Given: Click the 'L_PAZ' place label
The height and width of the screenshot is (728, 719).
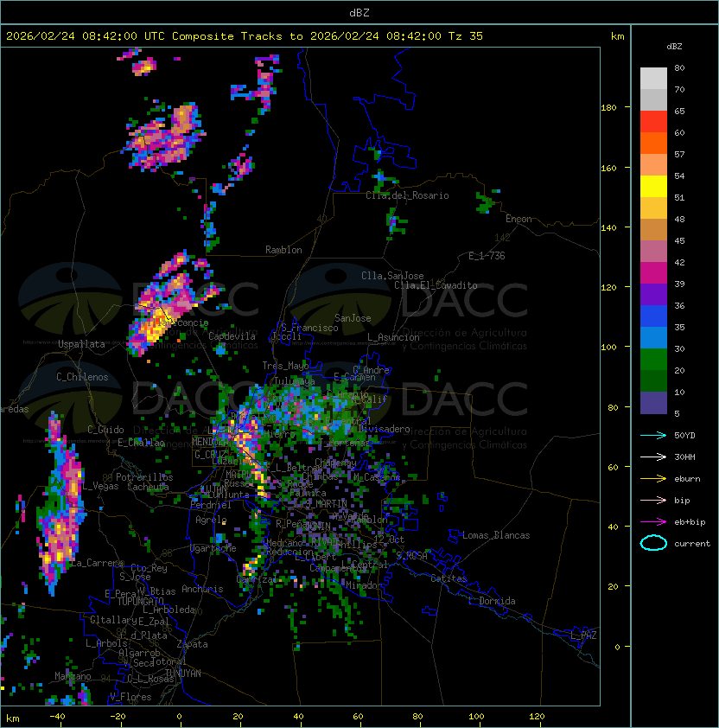Looking at the screenshot, I should pos(583,635).
